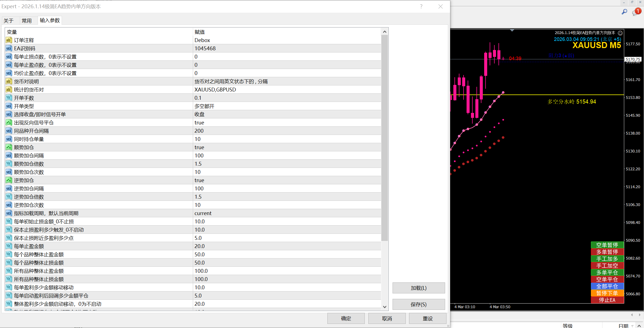Click the icon beside 订单注释 variable
The image size is (644, 328).
9,40
